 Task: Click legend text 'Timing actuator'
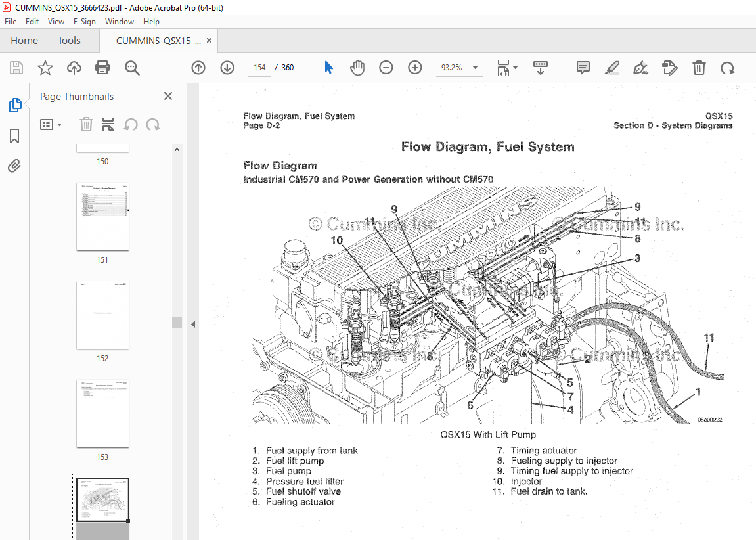(543, 450)
